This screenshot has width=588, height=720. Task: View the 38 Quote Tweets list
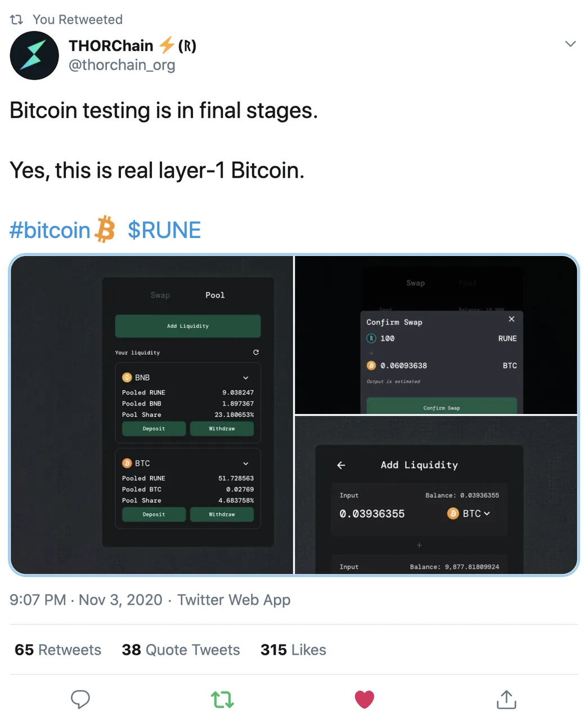(181, 650)
